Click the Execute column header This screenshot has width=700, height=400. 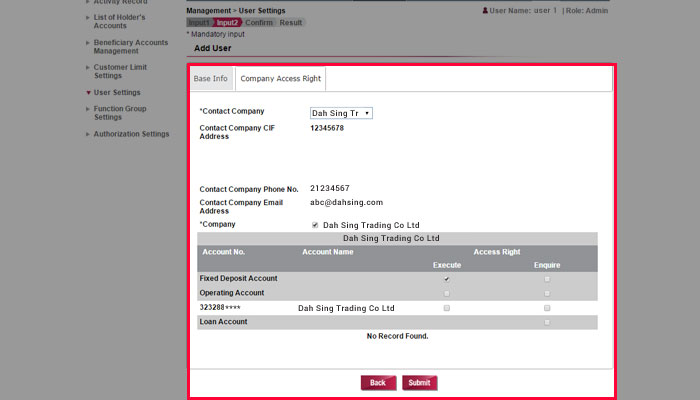pos(447,265)
